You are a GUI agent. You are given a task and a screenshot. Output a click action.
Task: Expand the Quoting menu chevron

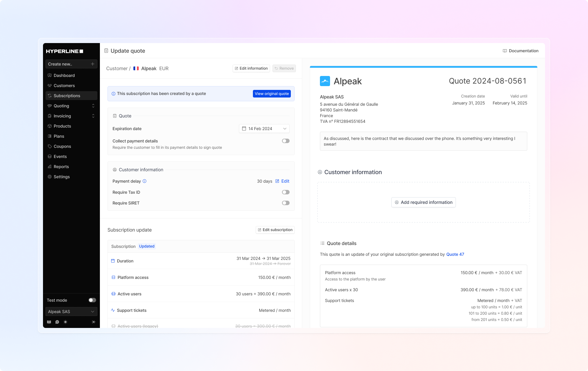[x=93, y=106]
